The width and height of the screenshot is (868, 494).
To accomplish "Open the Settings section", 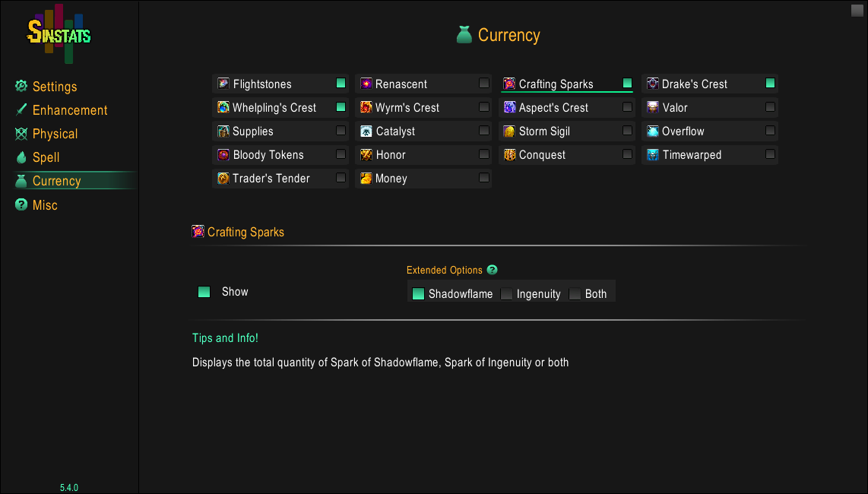I will pos(54,87).
